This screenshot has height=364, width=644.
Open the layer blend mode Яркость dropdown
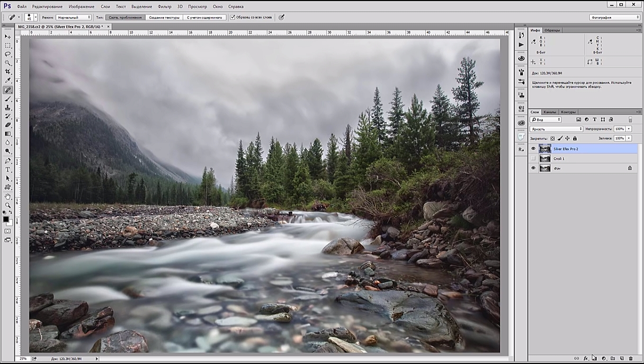click(x=556, y=129)
